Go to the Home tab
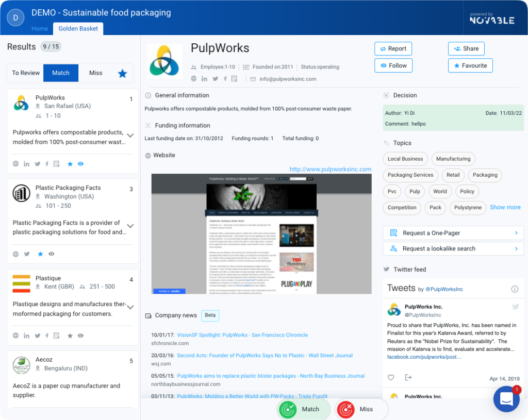The height and width of the screenshot is (420, 528). tap(40, 29)
